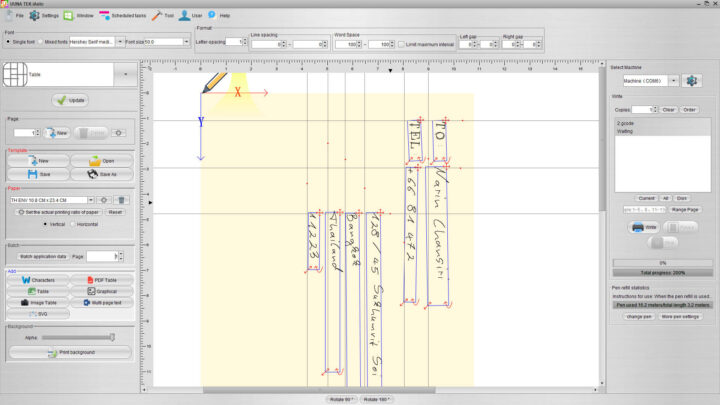Viewport: 720px width, 405px height.
Task: Add a PDF Table element
Action: coord(101,280)
